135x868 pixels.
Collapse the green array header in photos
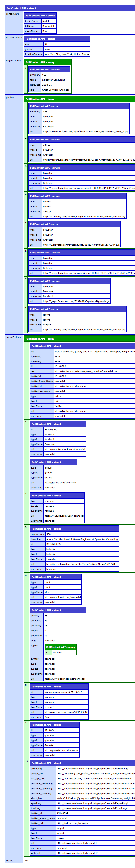(x=80, y=99)
